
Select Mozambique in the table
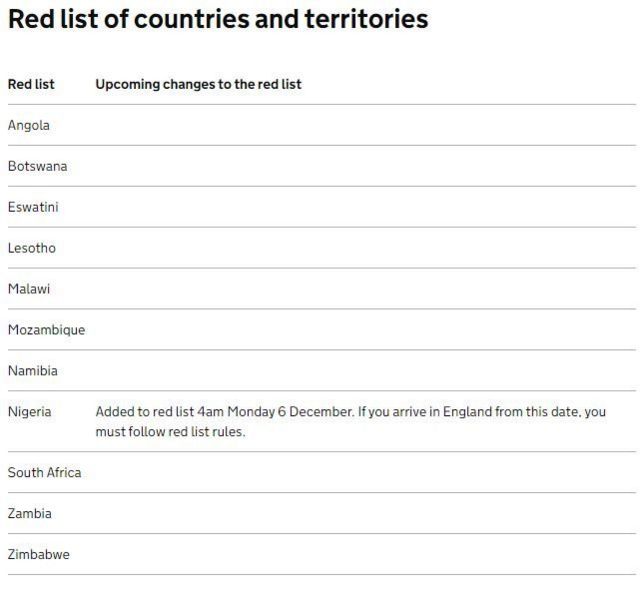[x=46, y=330]
